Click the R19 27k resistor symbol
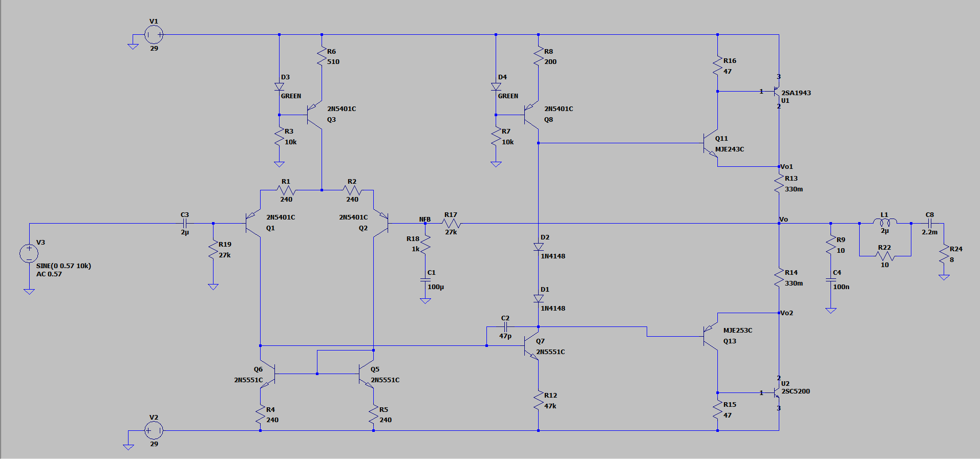This screenshot has width=980, height=459. pyautogui.click(x=213, y=250)
